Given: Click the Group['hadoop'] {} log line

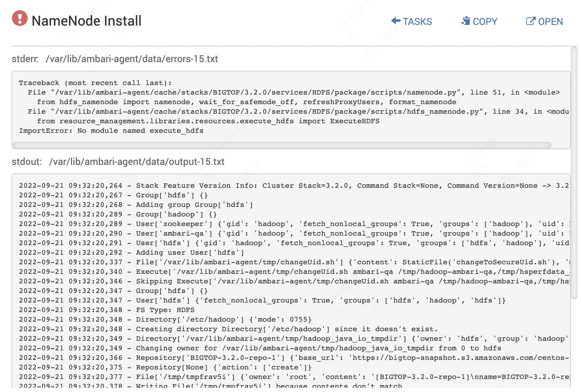Looking at the screenshot, I should [118, 214].
